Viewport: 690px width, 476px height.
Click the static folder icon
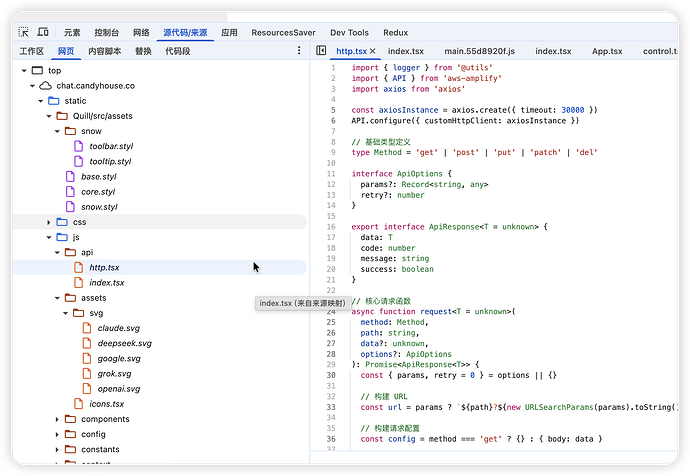click(54, 101)
